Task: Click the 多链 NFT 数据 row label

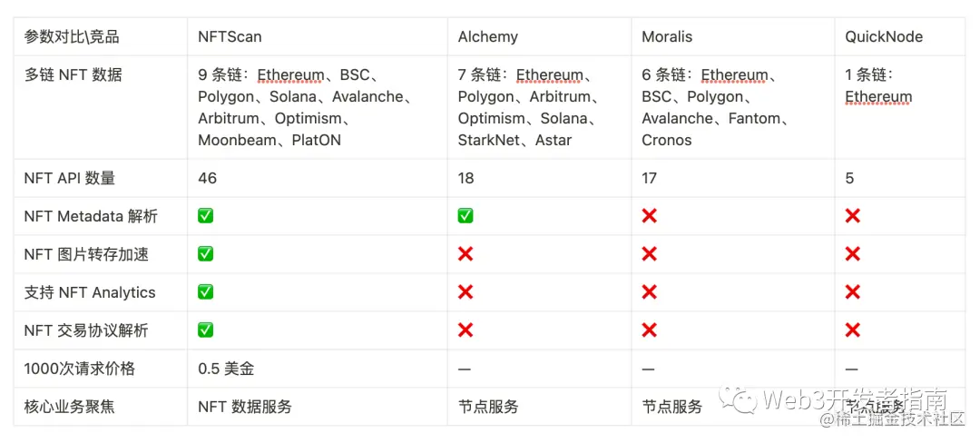Action: click(73, 75)
